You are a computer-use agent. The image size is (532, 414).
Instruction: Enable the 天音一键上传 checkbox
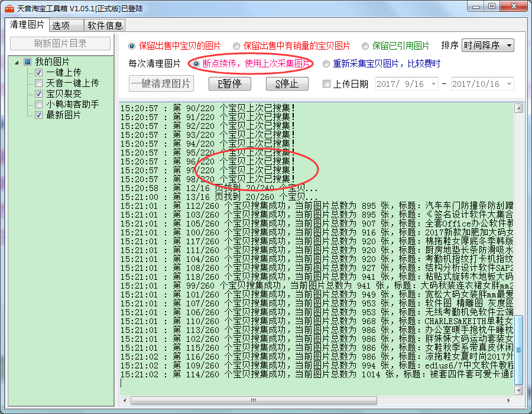point(38,83)
